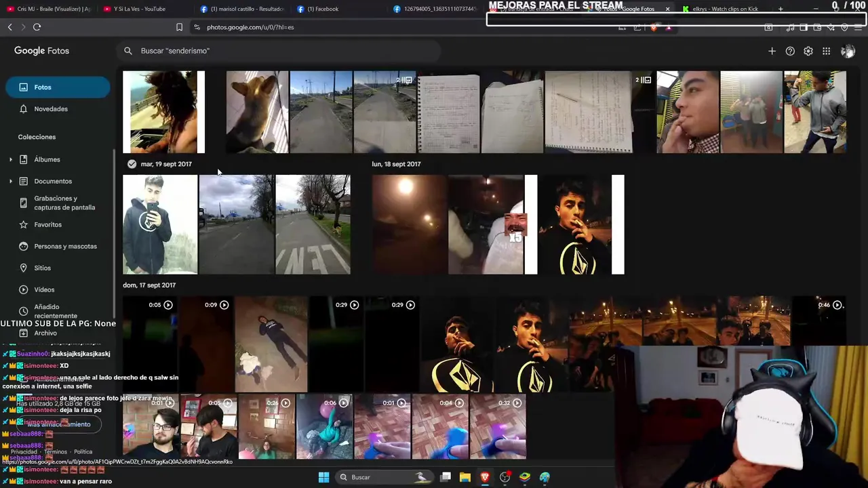Expand the Álbumes collection
The image size is (868, 488).
(x=10, y=160)
